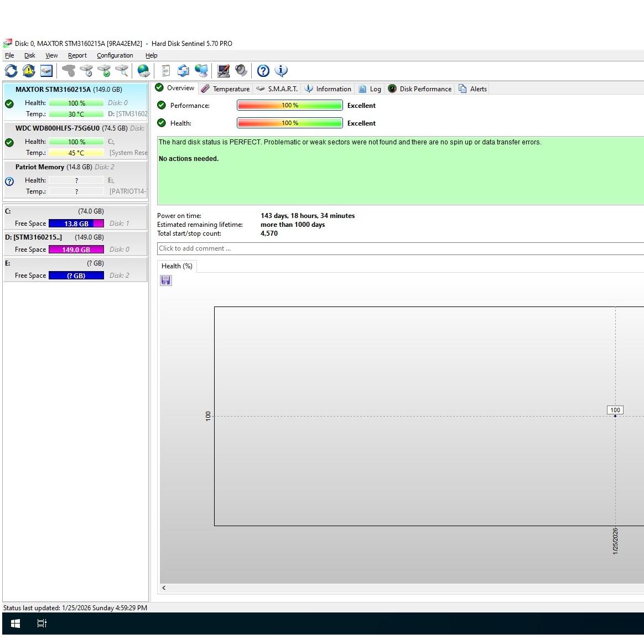Open Help via the blue question mark icon

(x=263, y=71)
